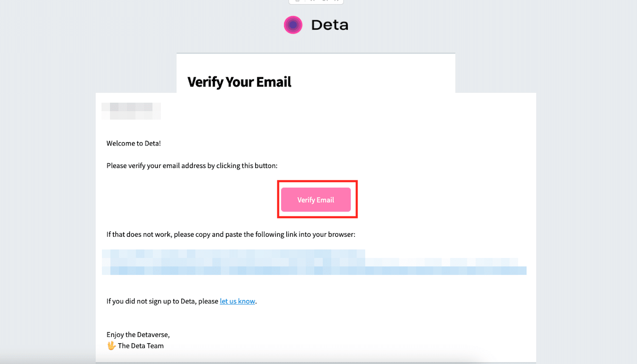Image resolution: width=637 pixels, height=364 pixels.
Task: Click the 'Enjoy the Detaverse,' text line
Action: (138, 335)
